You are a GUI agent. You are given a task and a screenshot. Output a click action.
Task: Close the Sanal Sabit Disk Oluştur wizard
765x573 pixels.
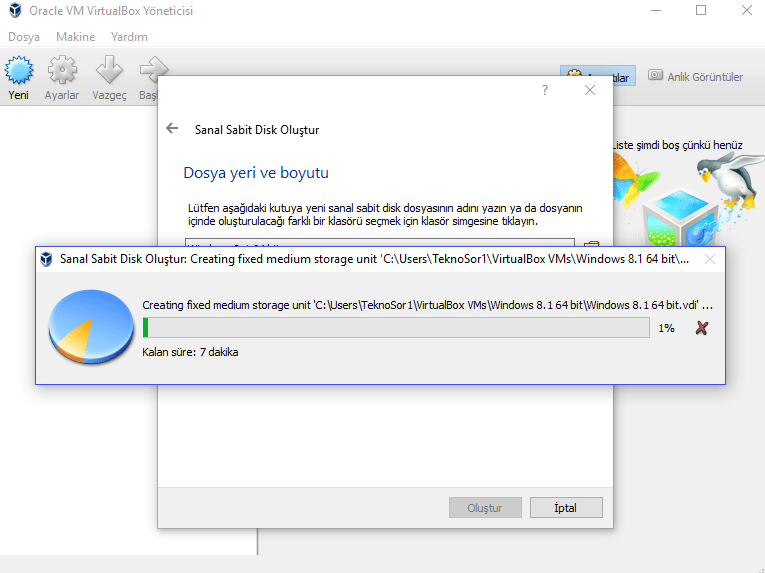(590, 90)
